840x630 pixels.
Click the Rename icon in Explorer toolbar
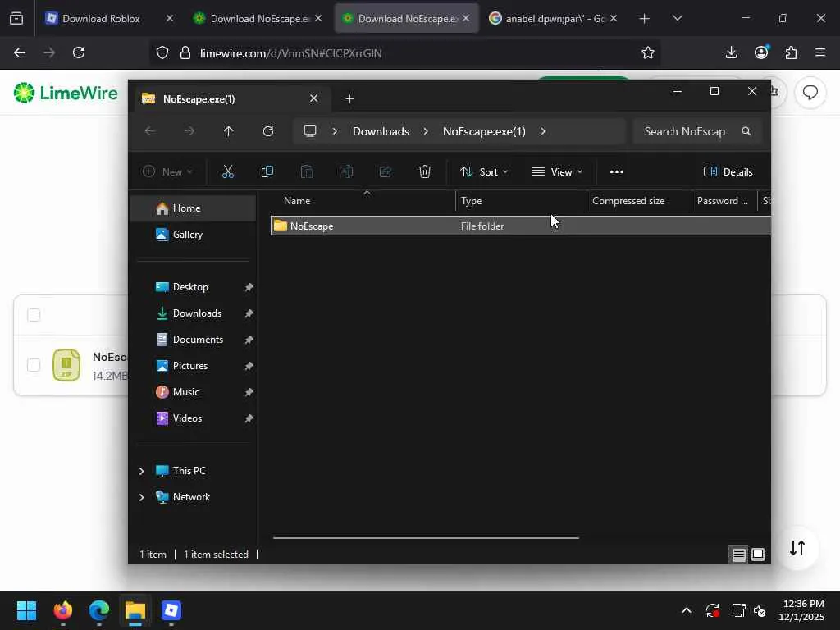coord(346,171)
